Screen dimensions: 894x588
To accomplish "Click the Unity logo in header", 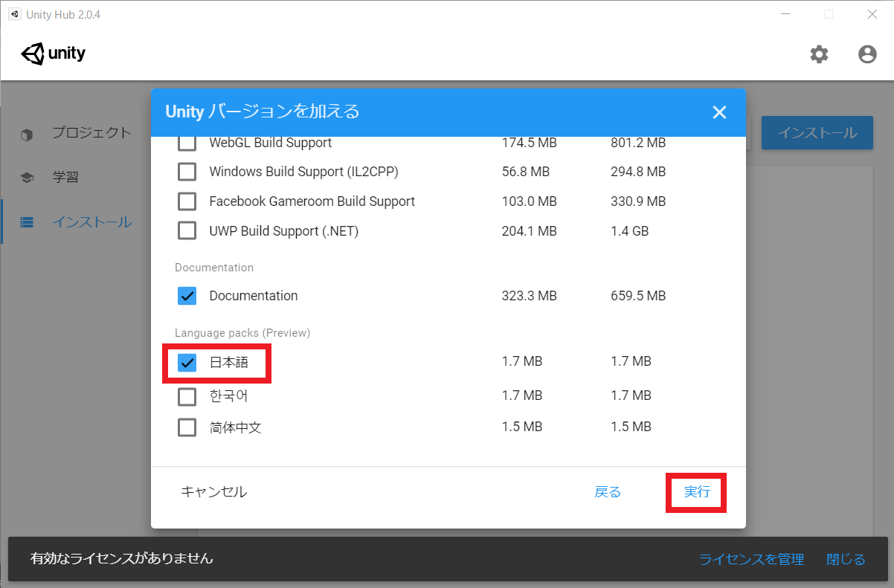I will pos(54,54).
